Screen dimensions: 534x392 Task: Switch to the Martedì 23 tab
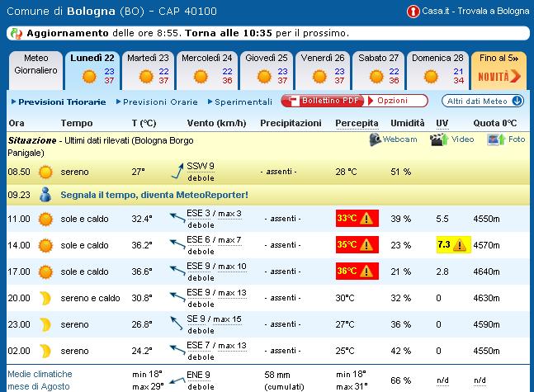148,70
